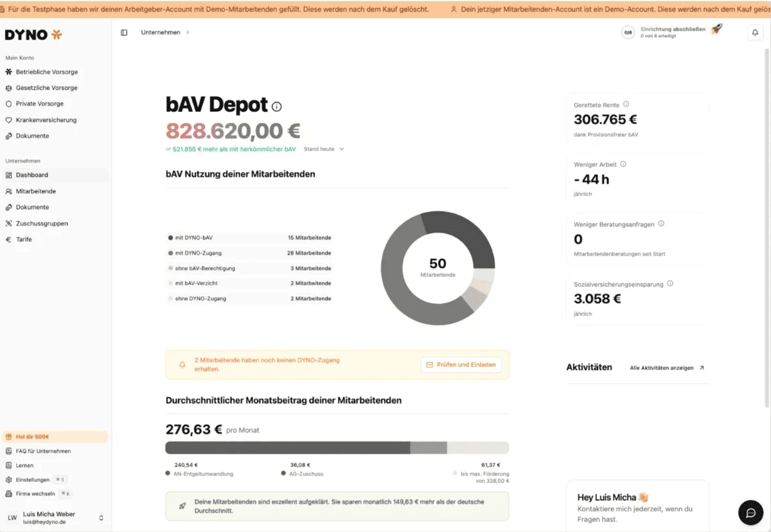
Task: Click the Weniger Arbeit info icon
Action: point(623,164)
